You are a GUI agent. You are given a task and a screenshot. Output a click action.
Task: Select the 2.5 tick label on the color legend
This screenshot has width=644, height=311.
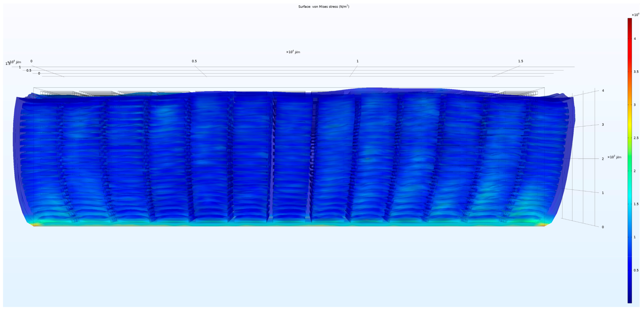[x=636, y=138]
